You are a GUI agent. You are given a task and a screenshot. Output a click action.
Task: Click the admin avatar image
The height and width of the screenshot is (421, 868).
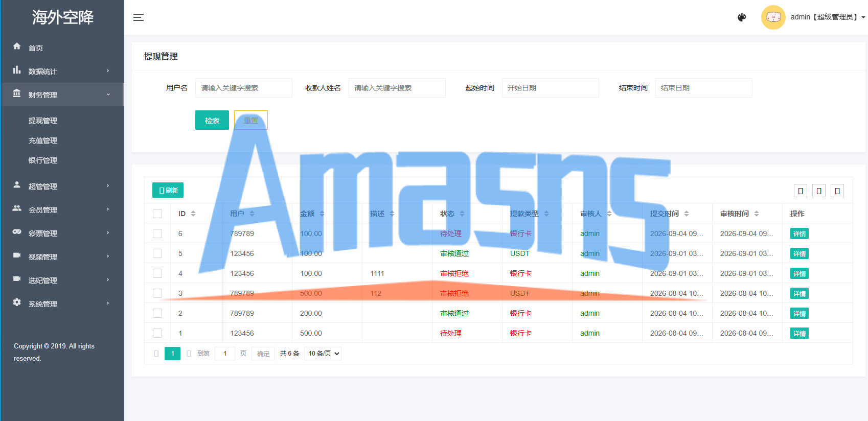[773, 17]
